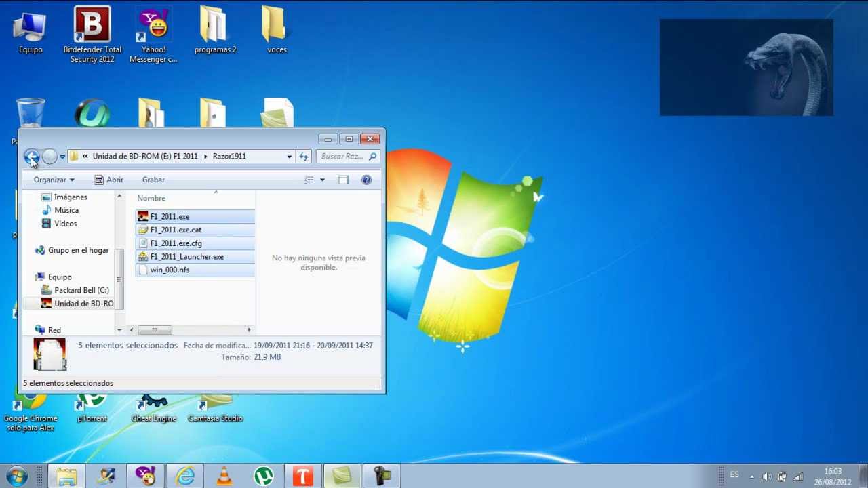This screenshot has height=488, width=868.
Task: Click the file thumbnail in details pane
Action: (x=50, y=354)
